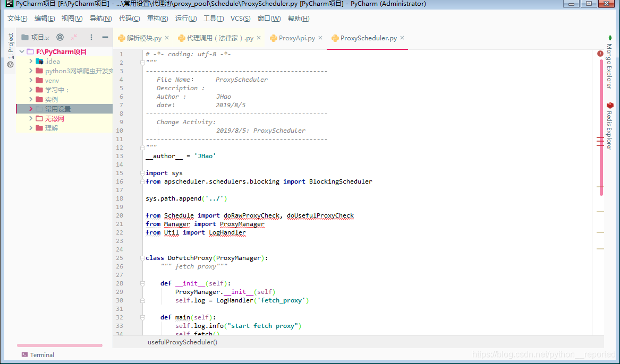This screenshot has width=620, height=364.
Task: Fold the docstring at line 2
Action: tap(142, 63)
